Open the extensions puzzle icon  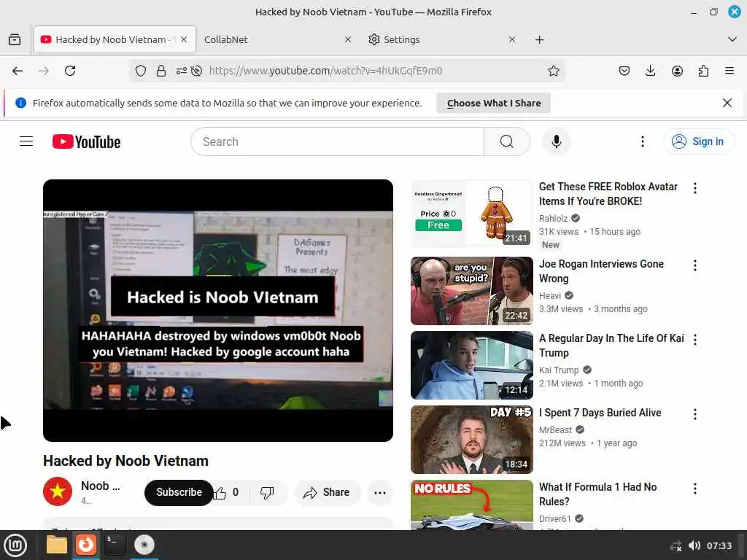point(703,71)
